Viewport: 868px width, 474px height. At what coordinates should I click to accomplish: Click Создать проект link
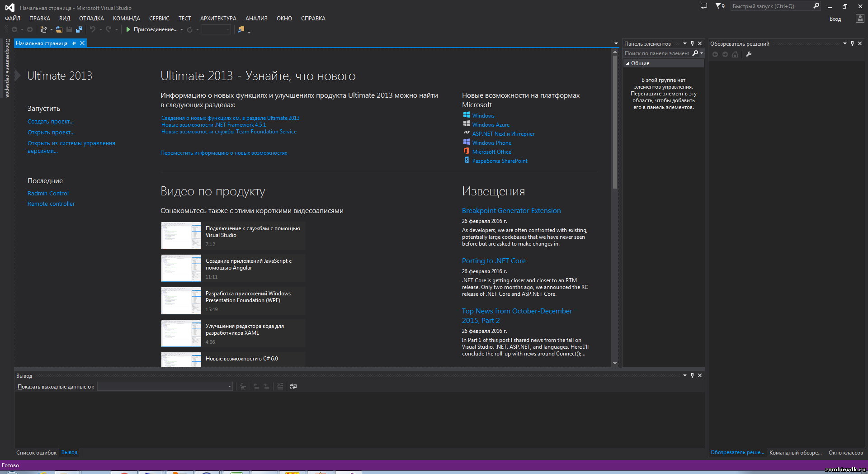pyautogui.click(x=51, y=122)
